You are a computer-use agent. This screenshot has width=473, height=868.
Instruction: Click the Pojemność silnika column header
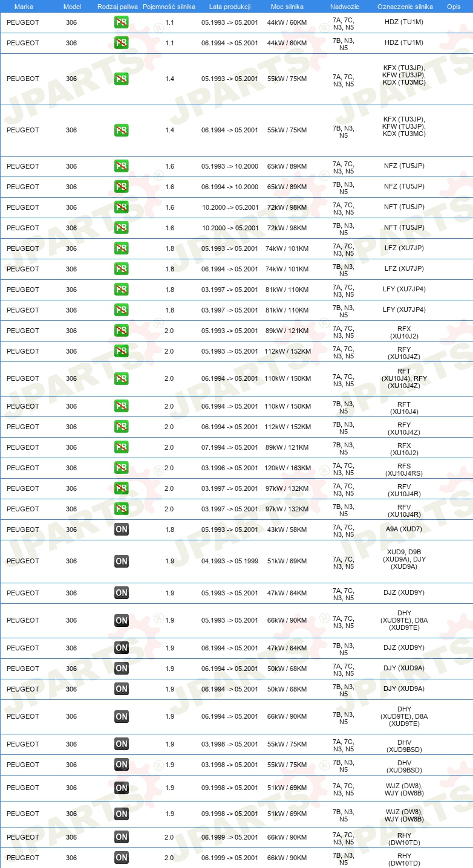pos(169,6)
